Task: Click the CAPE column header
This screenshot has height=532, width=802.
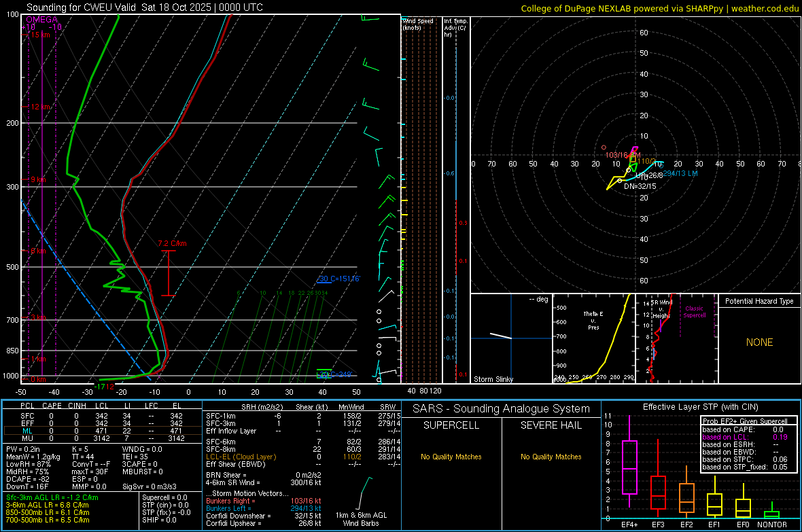Action: click(x=52, y=406)
